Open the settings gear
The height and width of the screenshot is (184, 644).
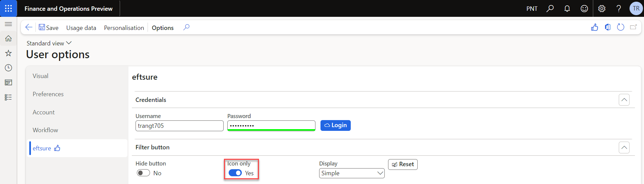point(602,8)
